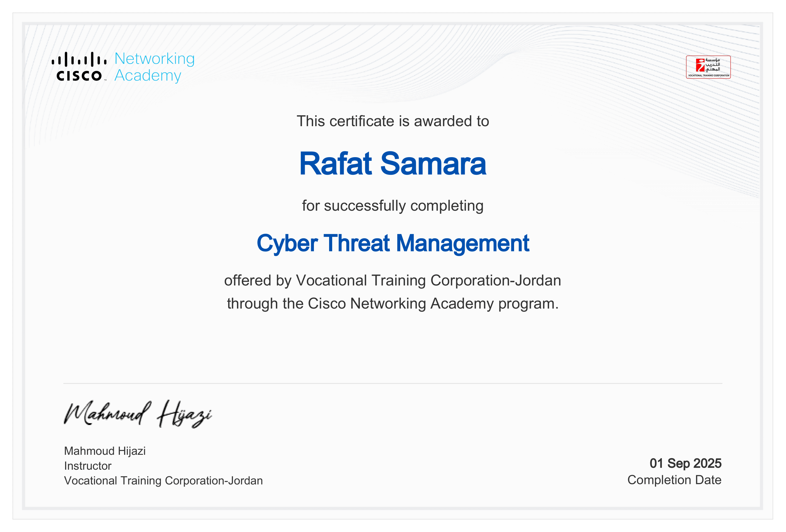Click the Completion Date label
Image resolution: width=786 pixels, height=532 pixels.
tap(674, 480)
